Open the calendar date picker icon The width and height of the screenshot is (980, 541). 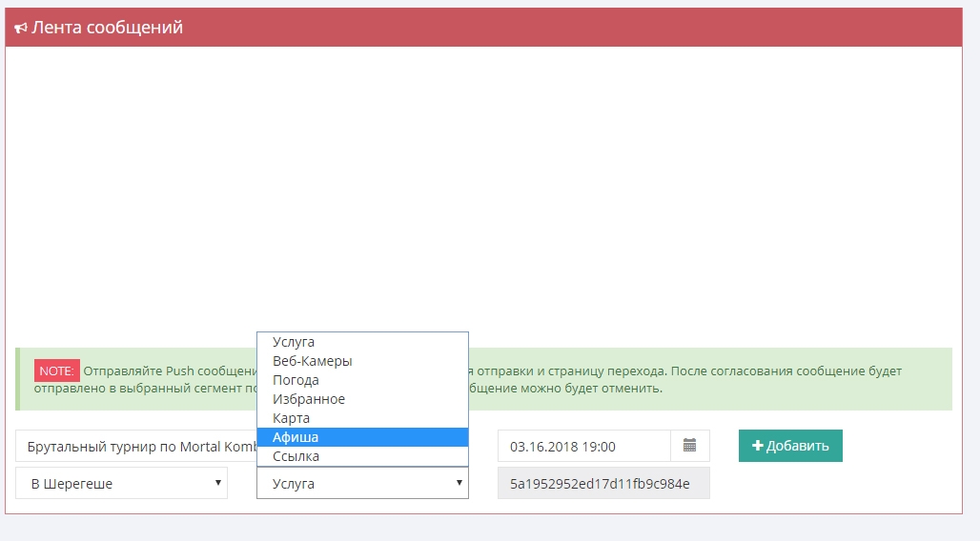pyautogui.click(x=689, y=446)
